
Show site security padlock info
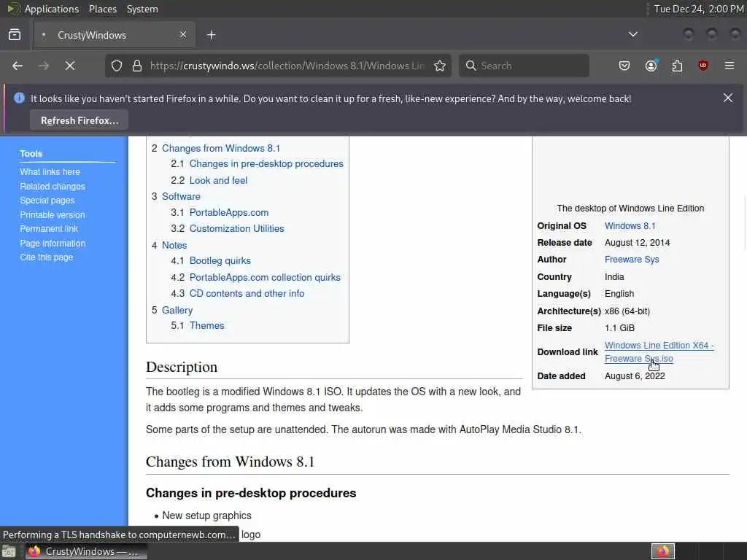pos(137,66)
